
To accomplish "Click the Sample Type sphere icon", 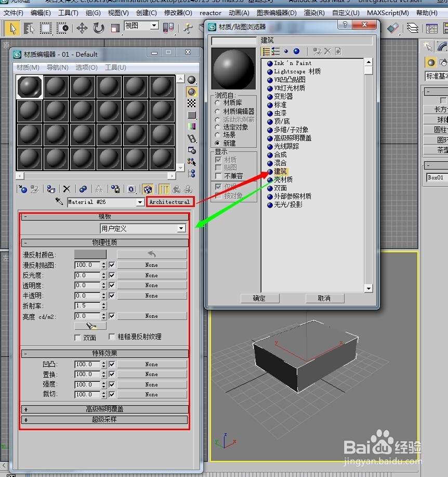I will click(191, 80).
